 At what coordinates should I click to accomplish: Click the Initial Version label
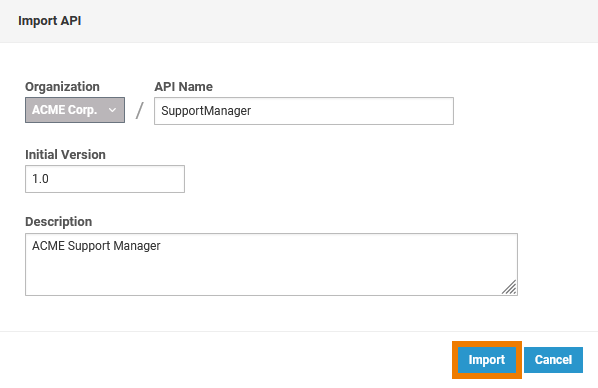pyautogui.click(x=65, y=155)
